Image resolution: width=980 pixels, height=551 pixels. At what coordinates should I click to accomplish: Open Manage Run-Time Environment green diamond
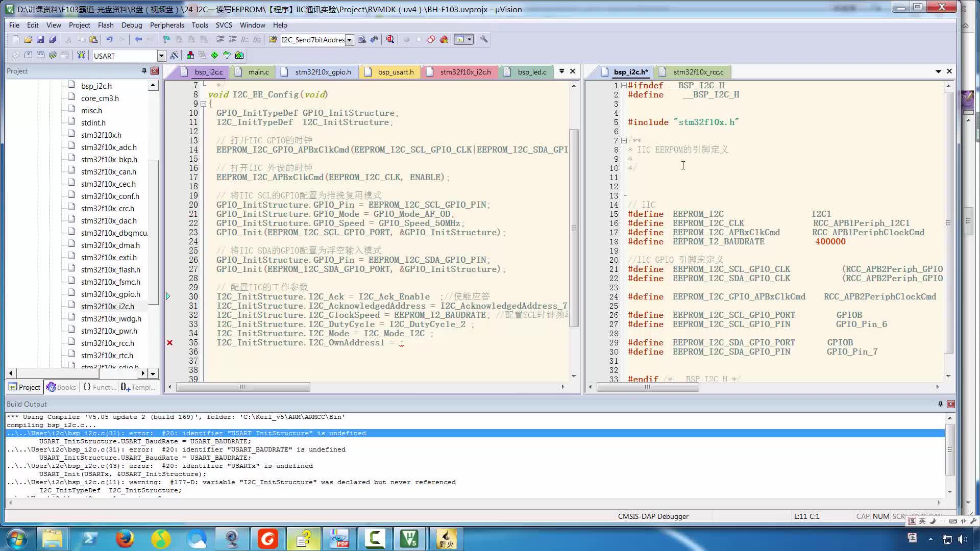tap(215, 55)
